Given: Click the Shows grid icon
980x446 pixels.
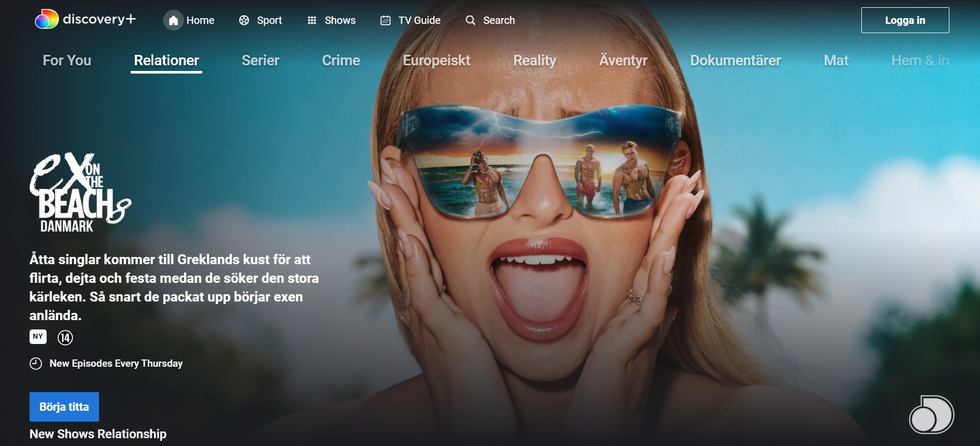Looking at the screenshot, I should point(312,20).
